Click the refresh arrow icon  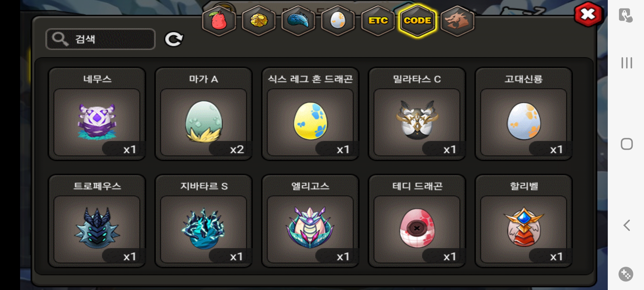(x=174, y=39)
